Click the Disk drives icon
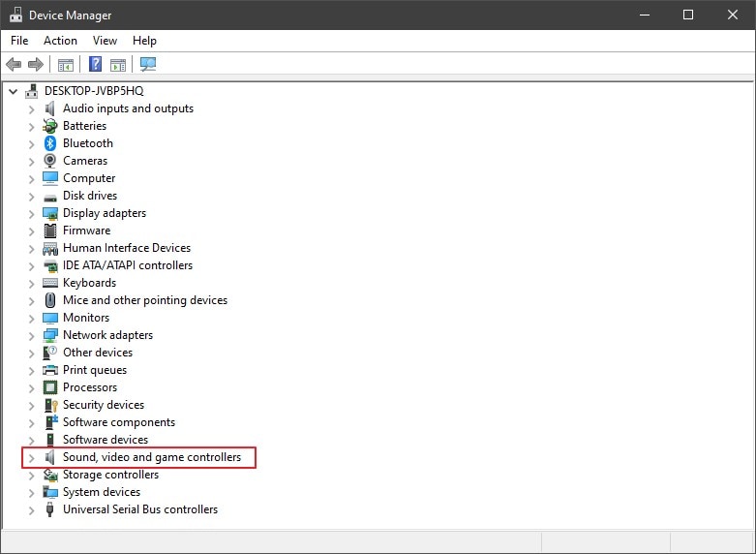The image size is (756, 554). pos(50,197)
